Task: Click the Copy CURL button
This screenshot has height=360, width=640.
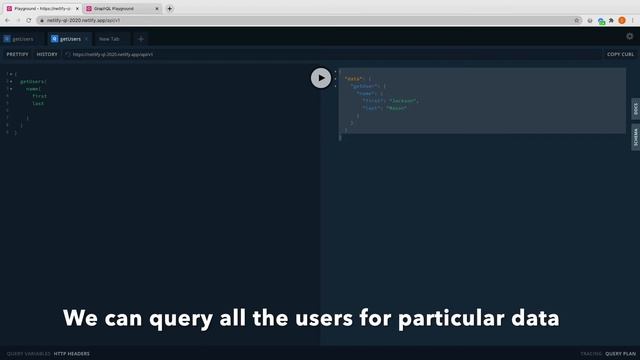Action: coord(620,54)
